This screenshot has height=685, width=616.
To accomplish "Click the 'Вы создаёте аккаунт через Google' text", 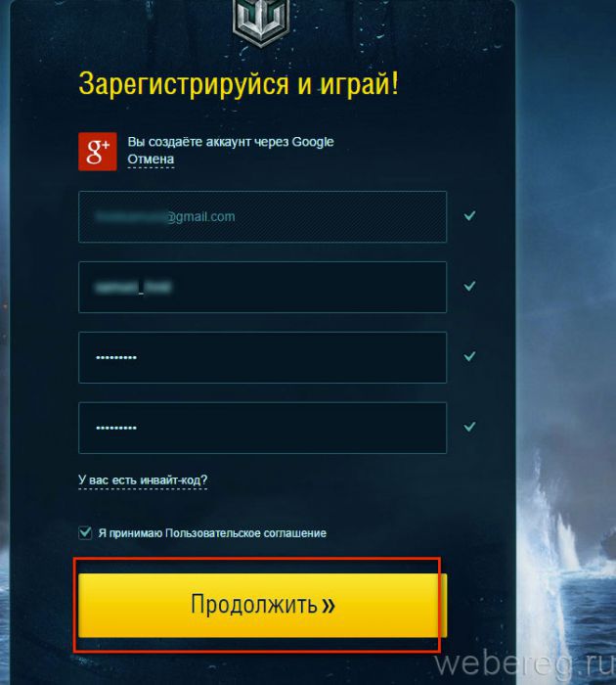I will click(x=231, y=142).
